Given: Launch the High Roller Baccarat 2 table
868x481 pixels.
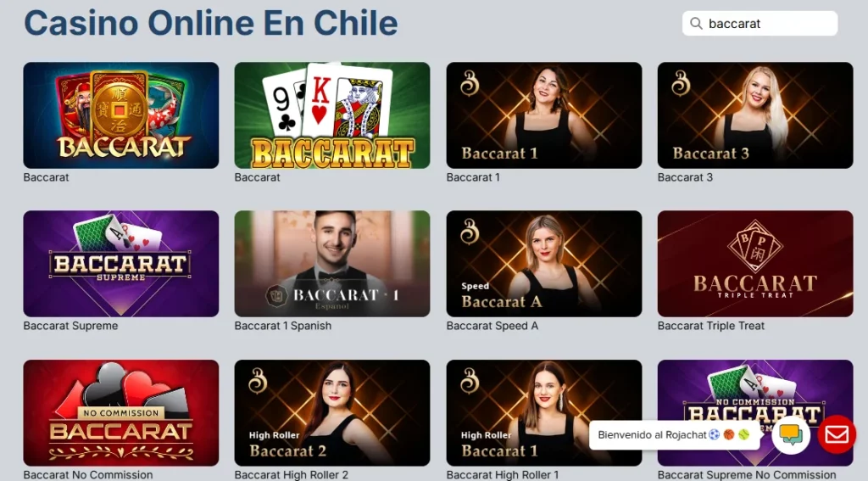Looking at the screenshot, I should point(332,413).
